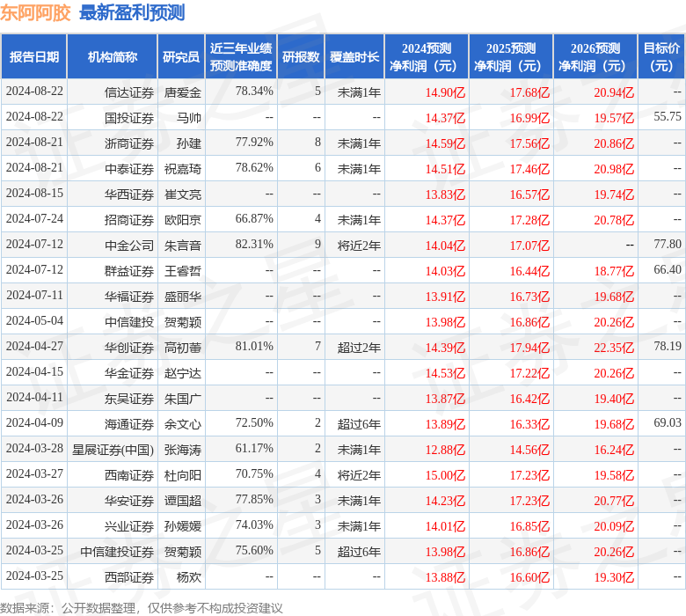Select researcher 祝嘉琦

[x=183, y=169]
